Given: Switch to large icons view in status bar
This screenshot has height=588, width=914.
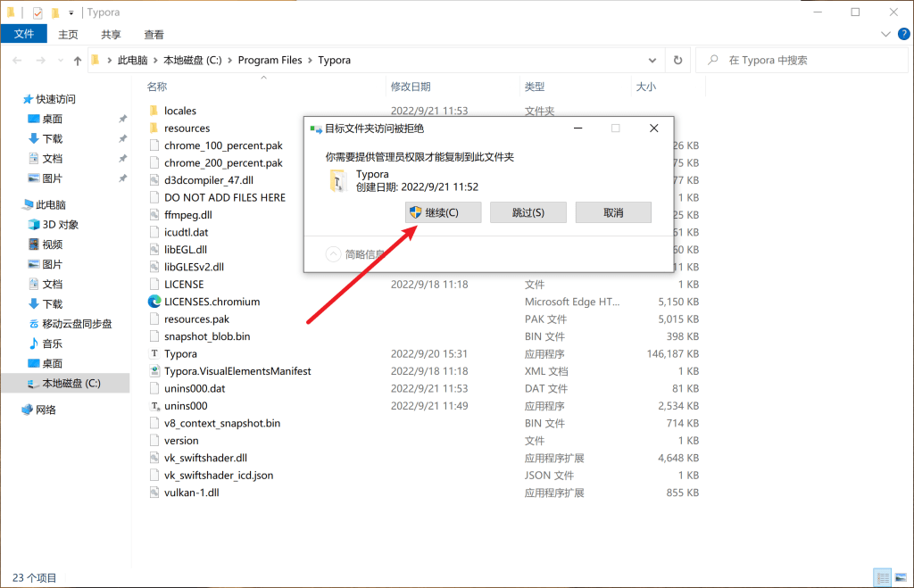Looking at the screenshot, I should (x=900, y=577).
